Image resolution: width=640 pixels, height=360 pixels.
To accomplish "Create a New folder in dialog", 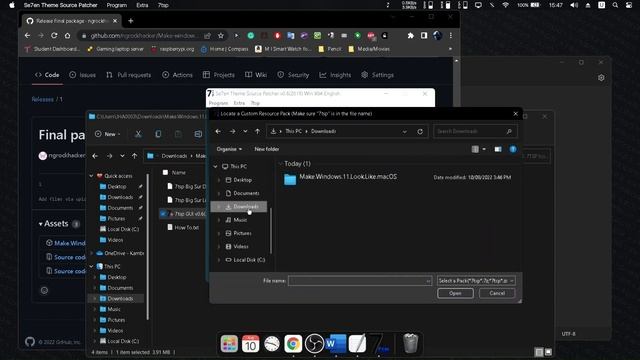I will (267, 149).
